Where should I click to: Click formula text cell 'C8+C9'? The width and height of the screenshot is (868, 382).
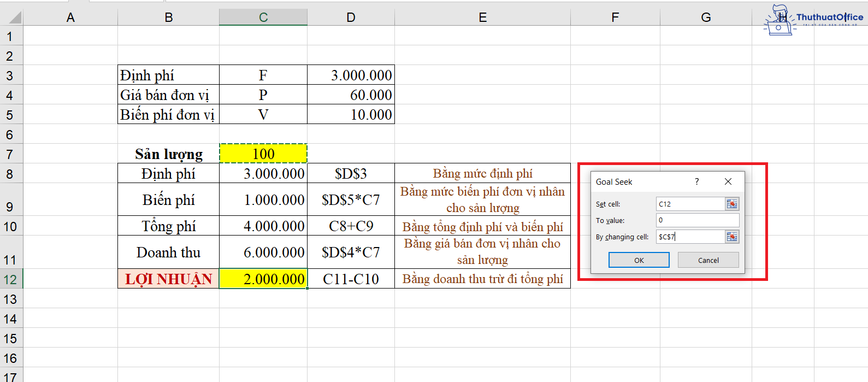351,226
